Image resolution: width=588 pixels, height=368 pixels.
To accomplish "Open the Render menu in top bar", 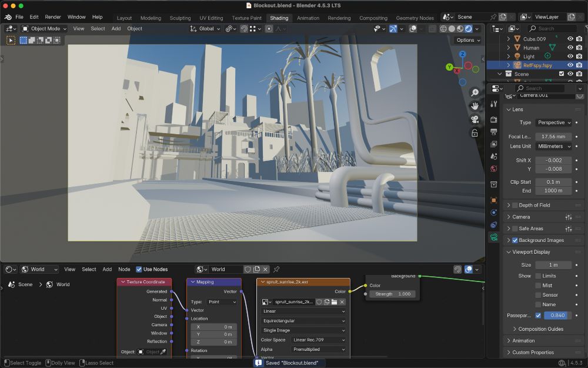I will pyautogui.click(x=53, y=17).
